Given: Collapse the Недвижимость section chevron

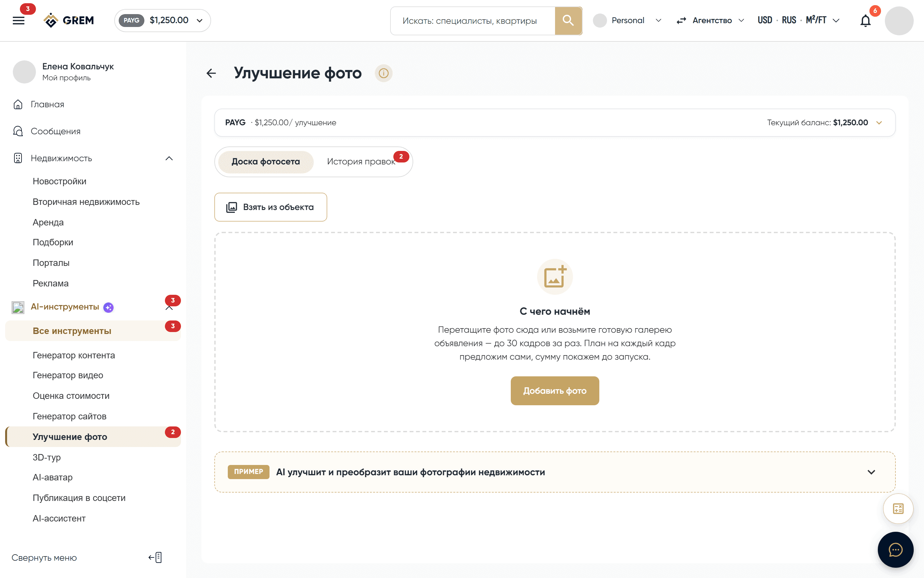Looking at the screenshot, I should [x=169, y=158].
